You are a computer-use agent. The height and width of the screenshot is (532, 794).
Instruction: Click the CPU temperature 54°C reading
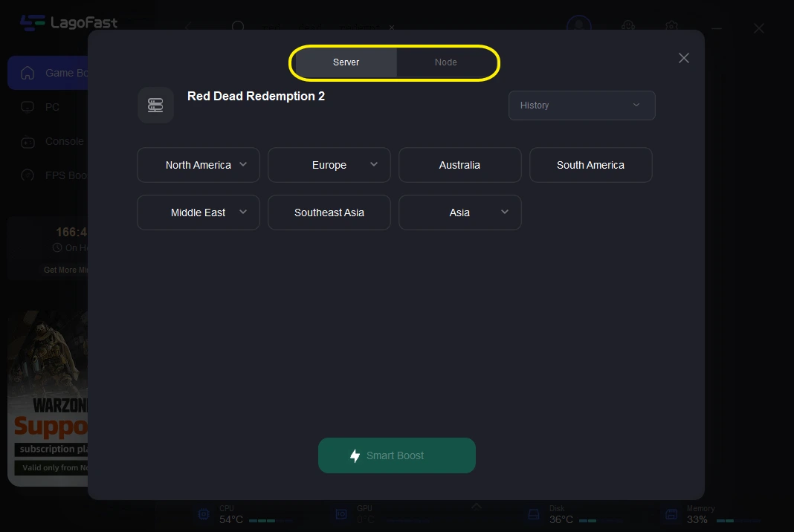pyautogui.click(x=231, y=519)
